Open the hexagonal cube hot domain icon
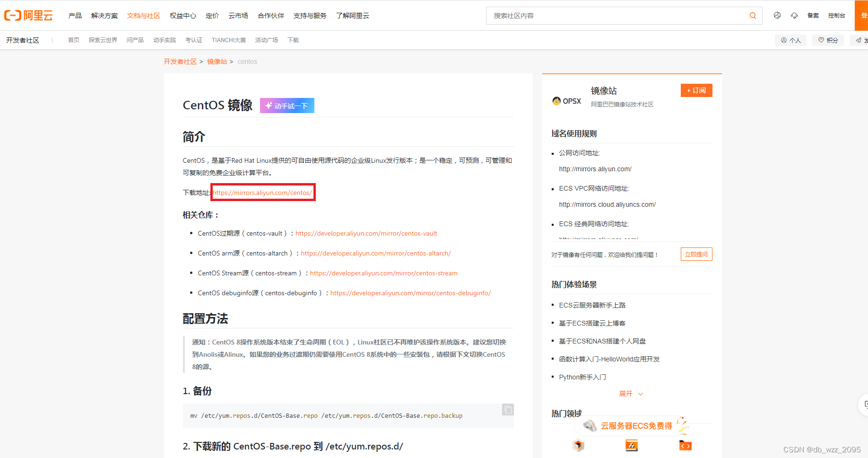868x458 pixels. (x=578, y=445)
